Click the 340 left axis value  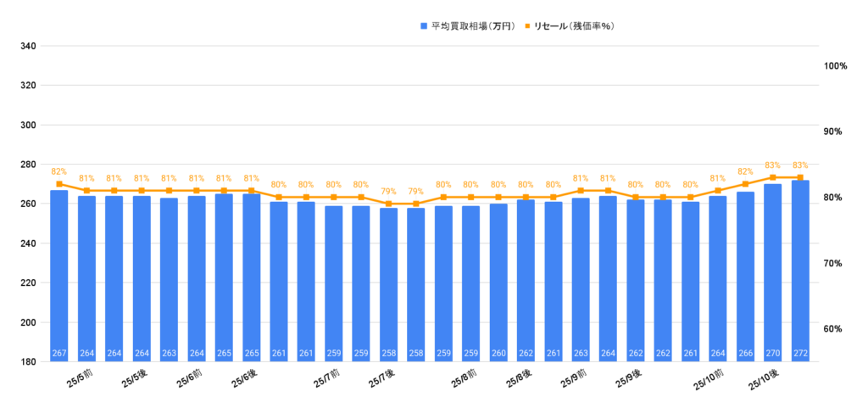pyautogui.click(x=27, y=46)
